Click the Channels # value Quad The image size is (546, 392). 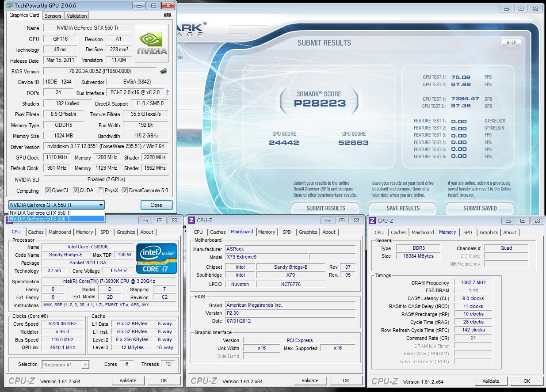pos(506,248)
